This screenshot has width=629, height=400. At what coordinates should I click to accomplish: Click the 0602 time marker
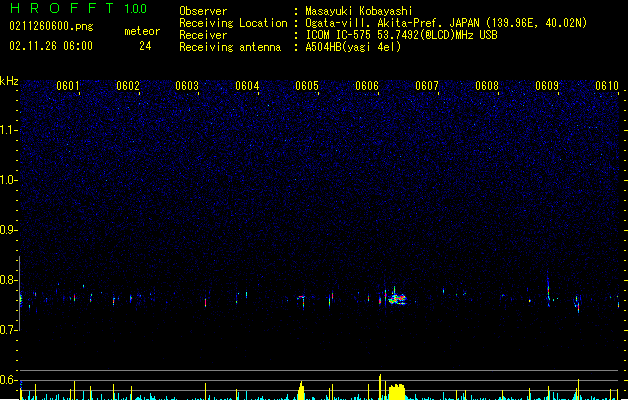click(x=128, y=86)
